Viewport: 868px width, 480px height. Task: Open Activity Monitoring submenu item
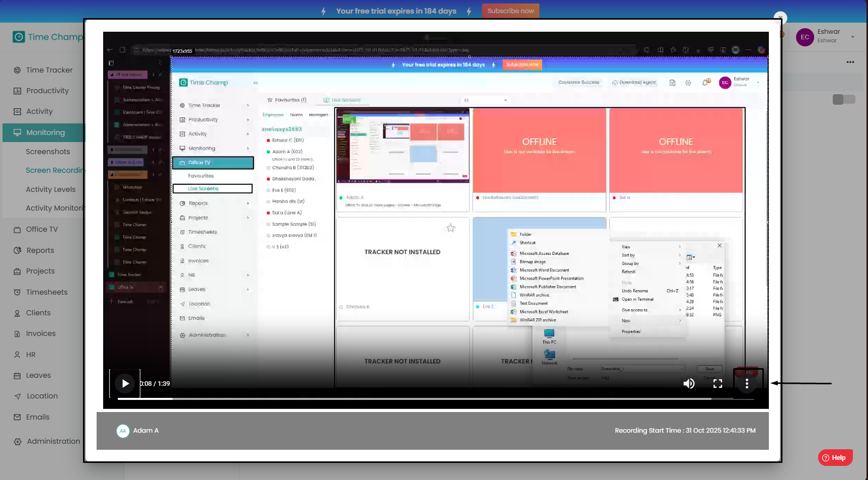[x=54, y=208]
